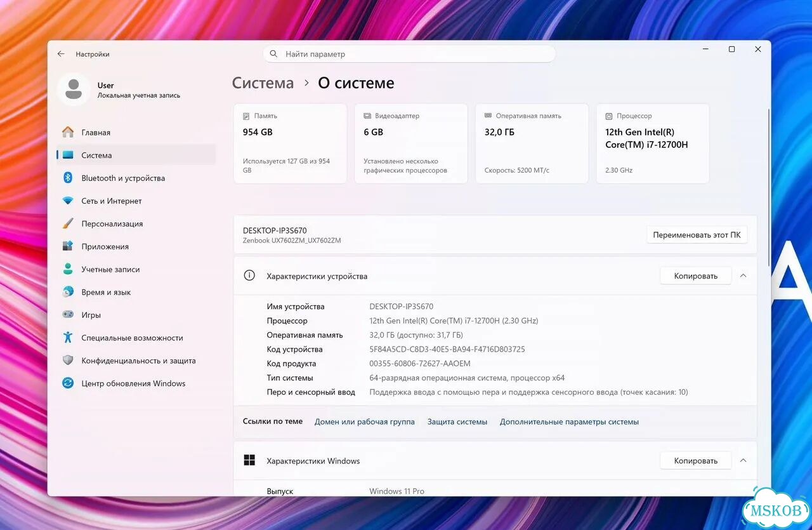Select Приложения in the sidebar
Viewport: 812px width, 530px height.
pyautogui.click(x=136, y=246)
